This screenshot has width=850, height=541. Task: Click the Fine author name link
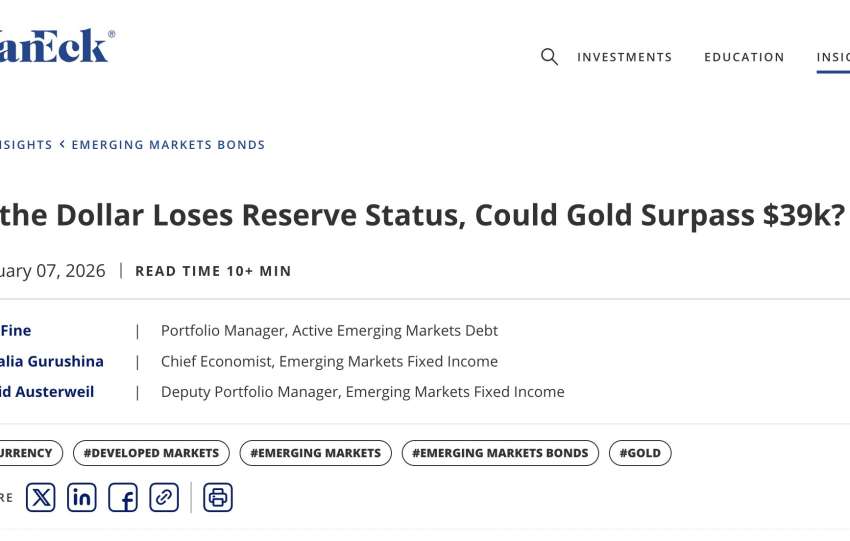pos(15,330)
